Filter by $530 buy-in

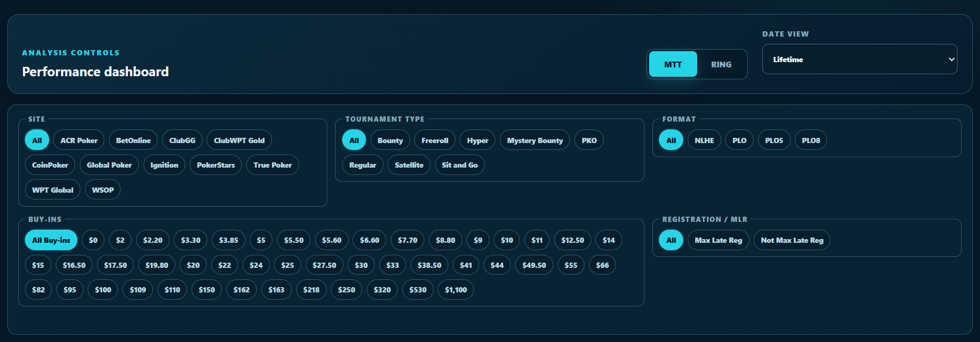(x=417, y=289)
